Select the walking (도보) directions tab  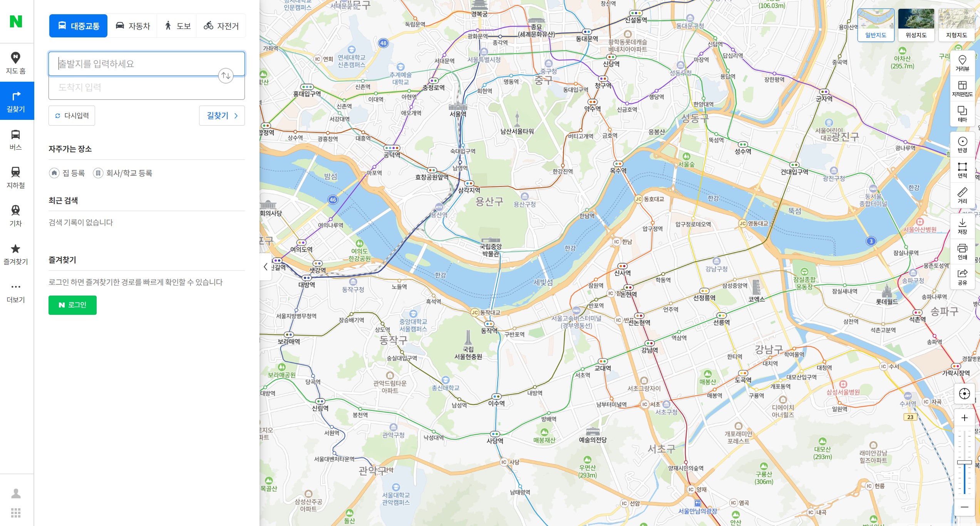(x=177, y=26)
